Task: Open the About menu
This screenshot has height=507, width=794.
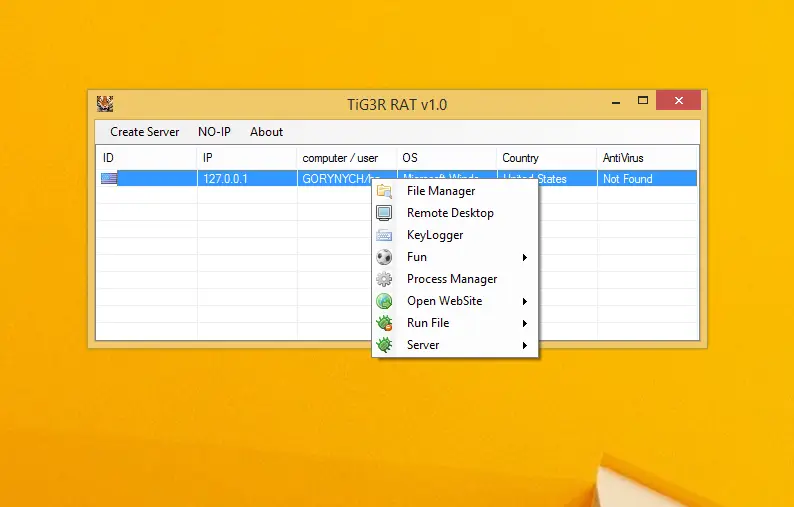Action: (266, 132)
